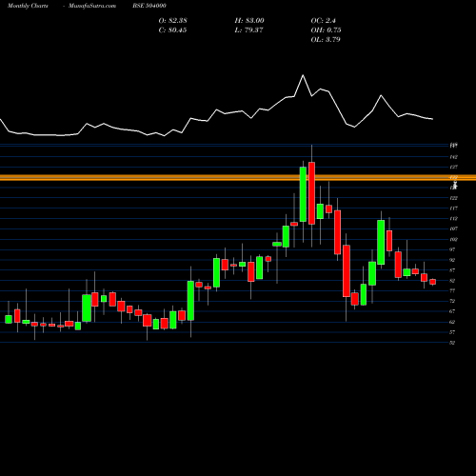The image size is (476, 476).
Task: Click the 72 price axis label
Action: (452, 301)
